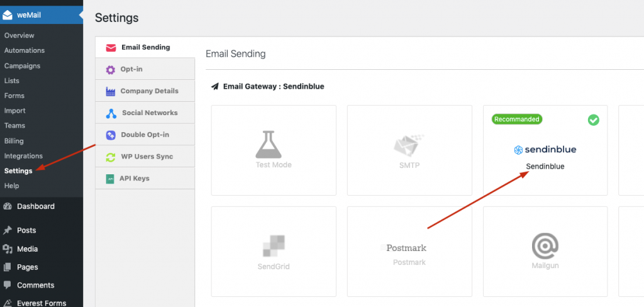Click the Email Gateway : Sendinblue heading
644x307 pixels.
point(274,87)
